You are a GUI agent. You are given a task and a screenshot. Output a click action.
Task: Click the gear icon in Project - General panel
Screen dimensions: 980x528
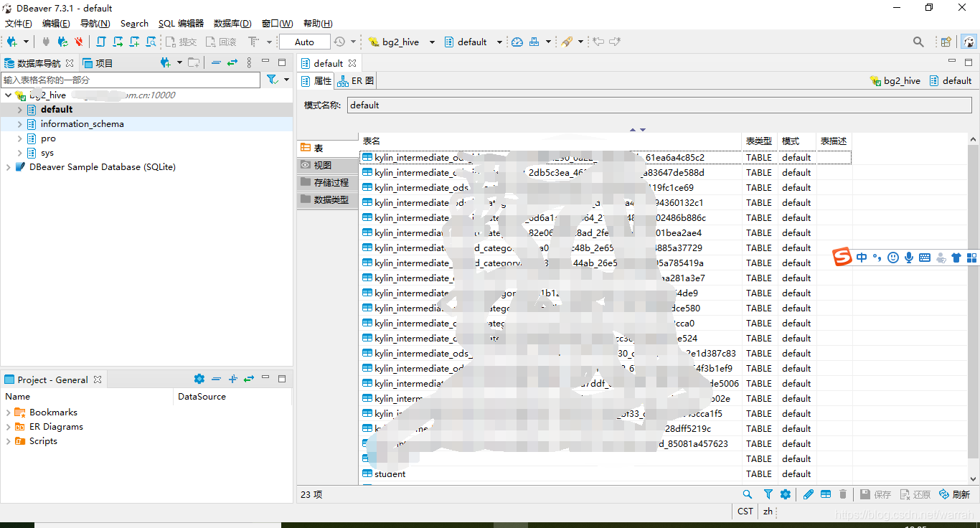point(199,379)
